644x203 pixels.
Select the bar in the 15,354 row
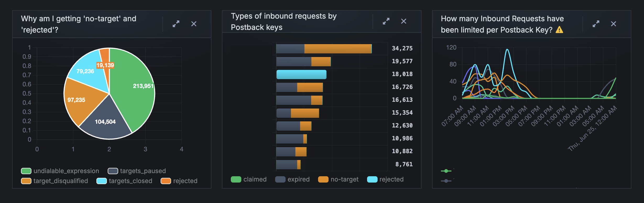pyautogui.click(x=298, y=113)
